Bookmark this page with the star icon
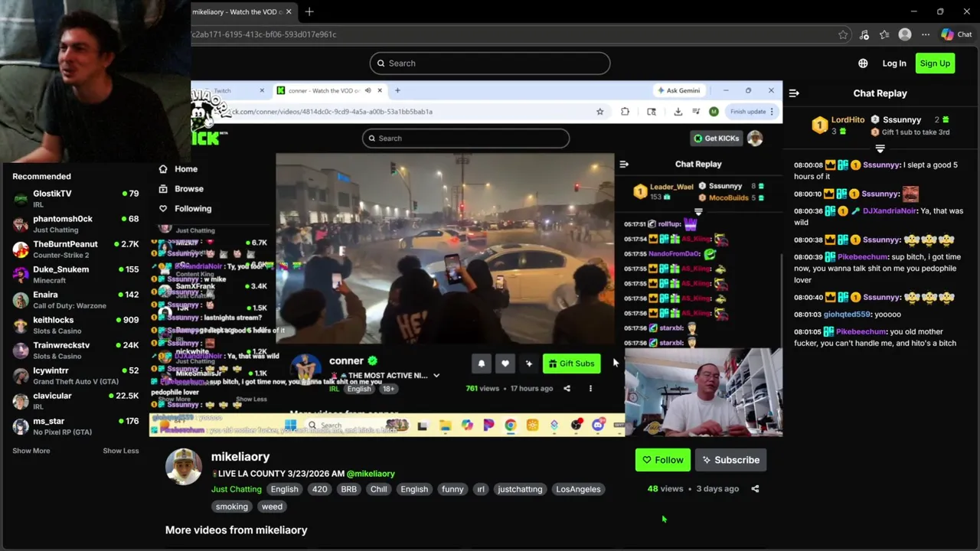Viewport: 980px width, 551px height. point(843,34)
